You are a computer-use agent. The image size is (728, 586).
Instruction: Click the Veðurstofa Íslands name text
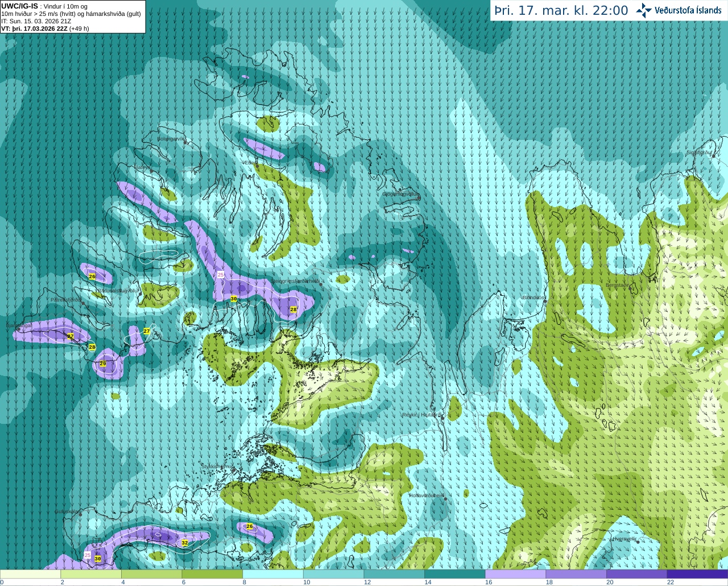[x=688, y=10]
